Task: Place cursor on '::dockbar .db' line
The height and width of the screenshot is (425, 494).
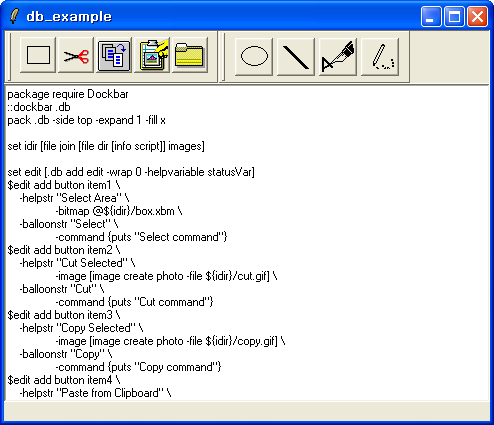Action: [39, 107]
